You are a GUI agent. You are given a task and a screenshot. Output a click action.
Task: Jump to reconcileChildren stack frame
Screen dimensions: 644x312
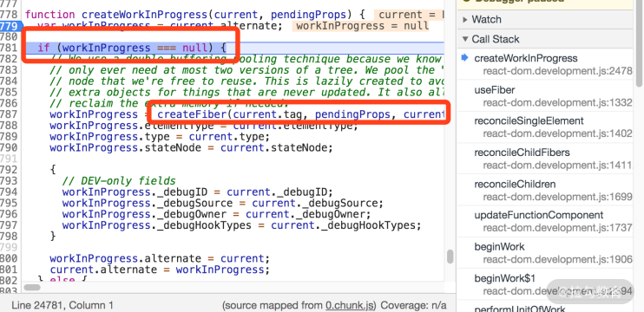point(546,190)
